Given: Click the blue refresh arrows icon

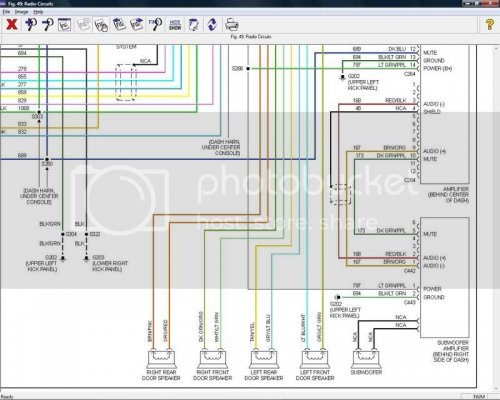Looking at the screenshot, I should coord(212,25).
